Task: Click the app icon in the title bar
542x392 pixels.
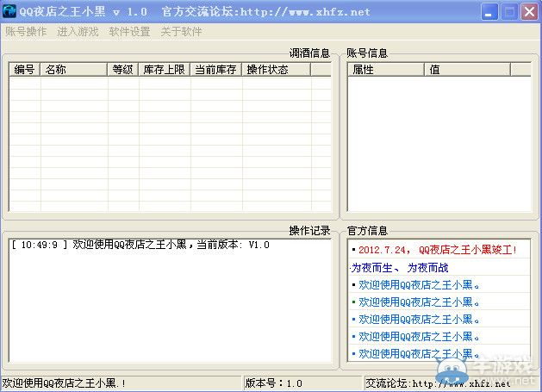Action: pyautogui.click(x=9, y=11)
